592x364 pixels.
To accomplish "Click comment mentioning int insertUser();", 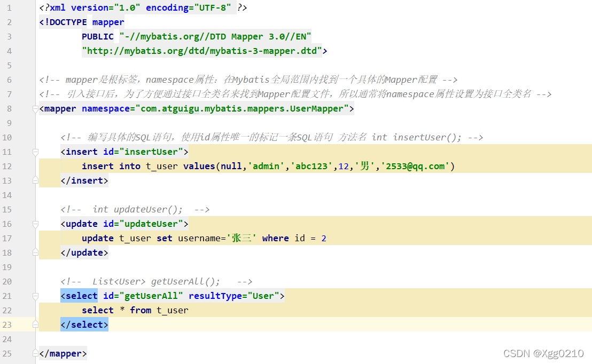I will (x=272, y=138).
